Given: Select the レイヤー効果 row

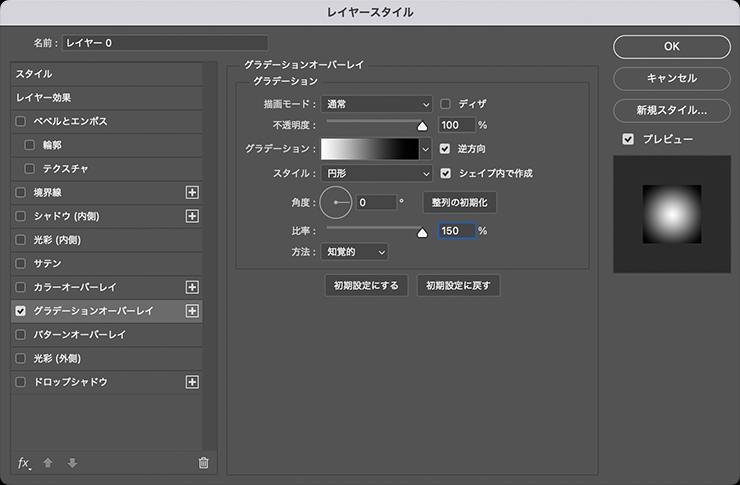Looking at the screenshot, I should (107, 98).
